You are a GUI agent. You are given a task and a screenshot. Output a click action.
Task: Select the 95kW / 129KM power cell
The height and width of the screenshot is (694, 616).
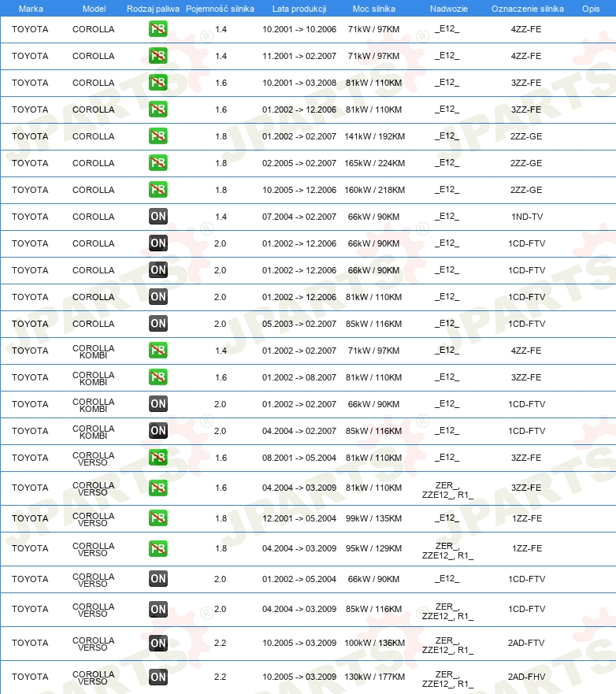pos(374,548)
